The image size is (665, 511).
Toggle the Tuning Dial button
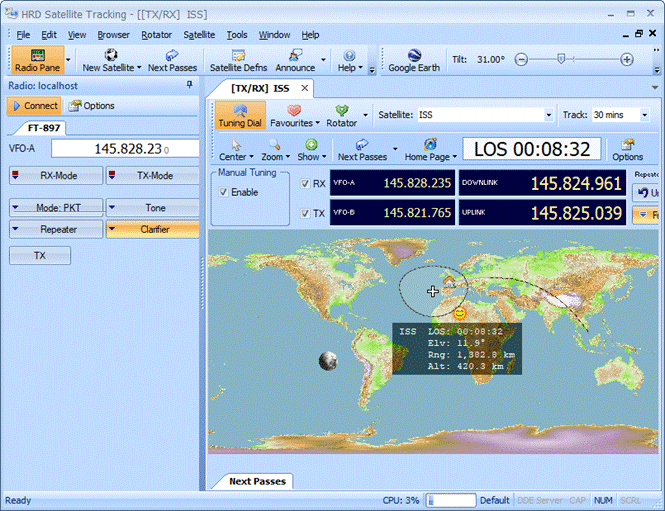[240, 115]
